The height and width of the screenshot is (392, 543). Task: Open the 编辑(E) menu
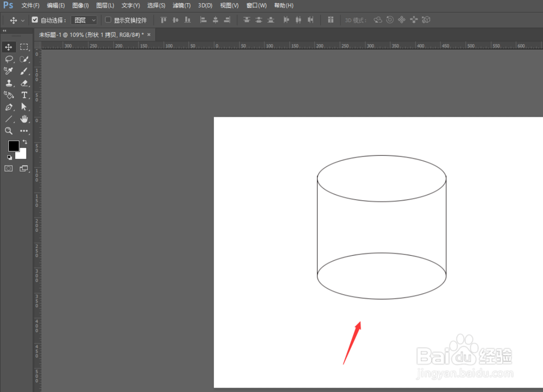[x=56, y=5]
